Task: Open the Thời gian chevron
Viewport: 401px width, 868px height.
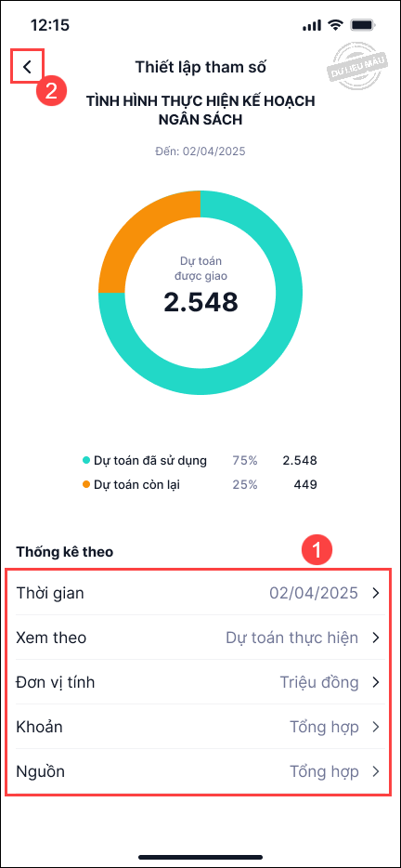Action: click(376, 593)
